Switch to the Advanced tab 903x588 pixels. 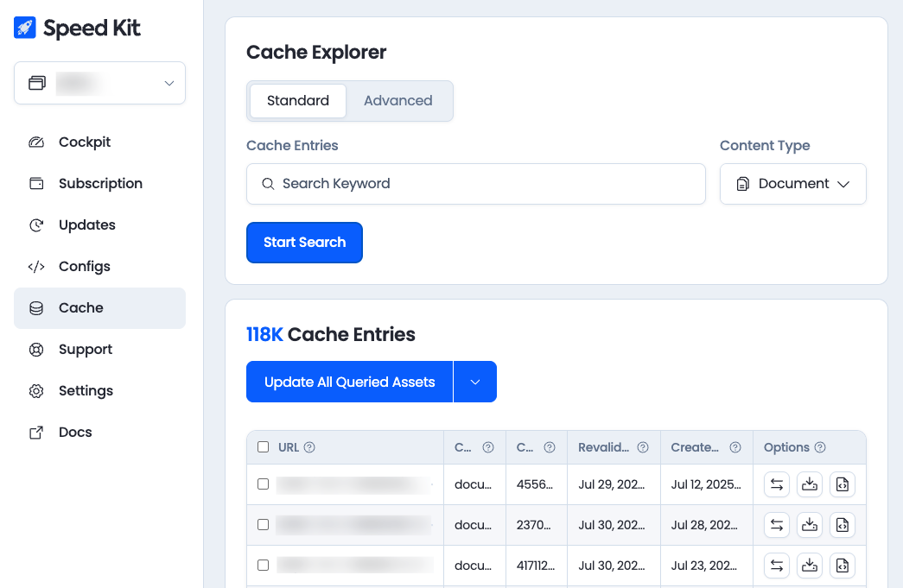point(398,101)
